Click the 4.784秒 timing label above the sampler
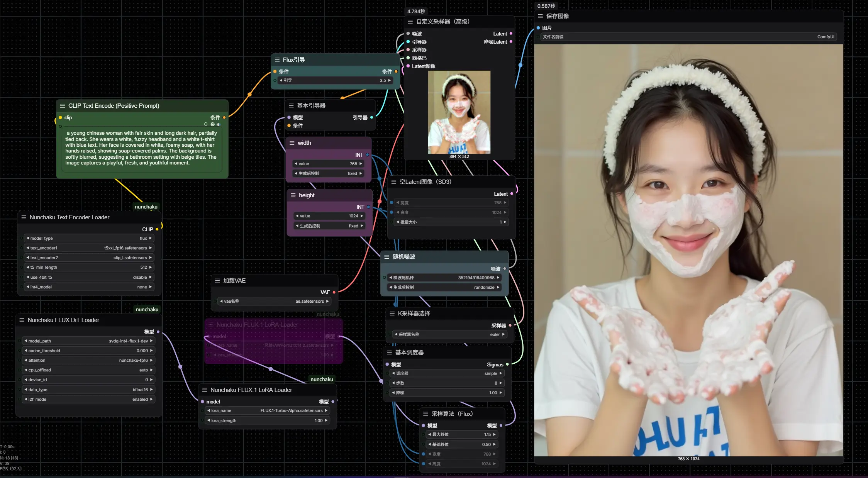868x478 pixels. tap(416, 12)
